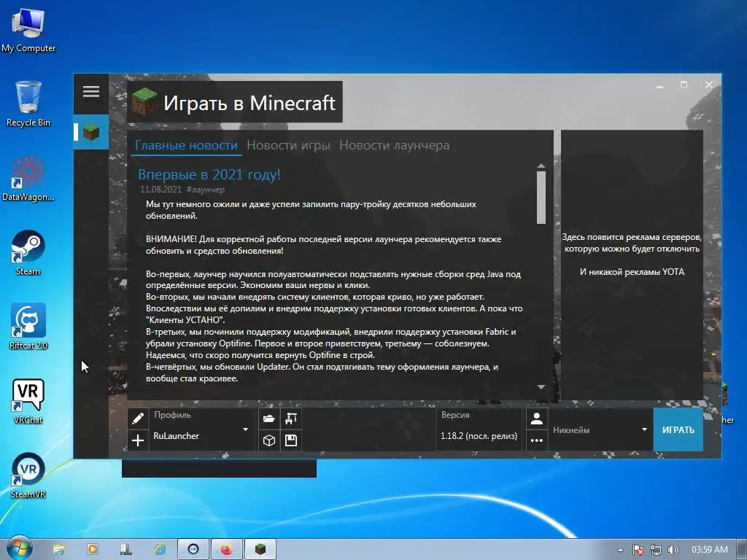747x560 pixels.
Task: Open the Впервые в 2021 году! headline
Action: [x=209, y=174]
